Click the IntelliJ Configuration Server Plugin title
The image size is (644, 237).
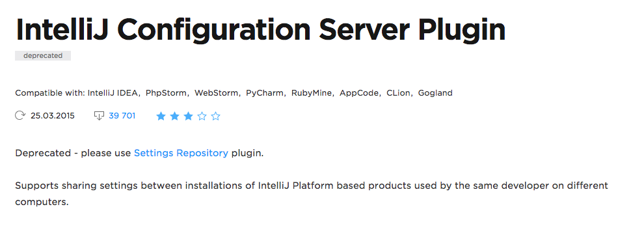coord(260,29)
